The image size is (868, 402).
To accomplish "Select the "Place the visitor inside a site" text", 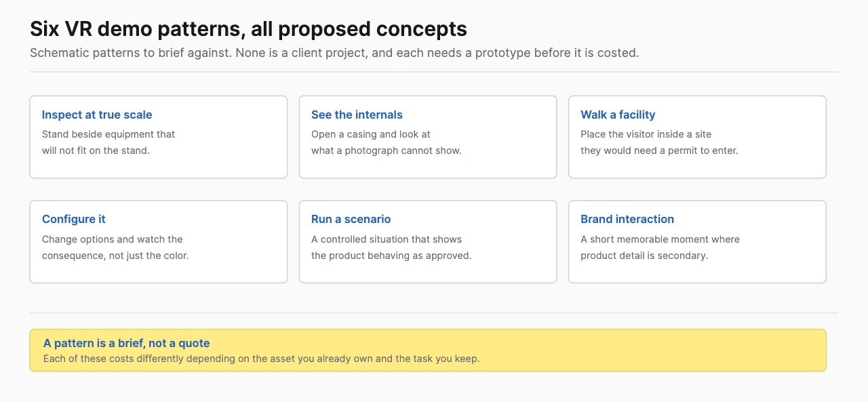I will (659, 142).
